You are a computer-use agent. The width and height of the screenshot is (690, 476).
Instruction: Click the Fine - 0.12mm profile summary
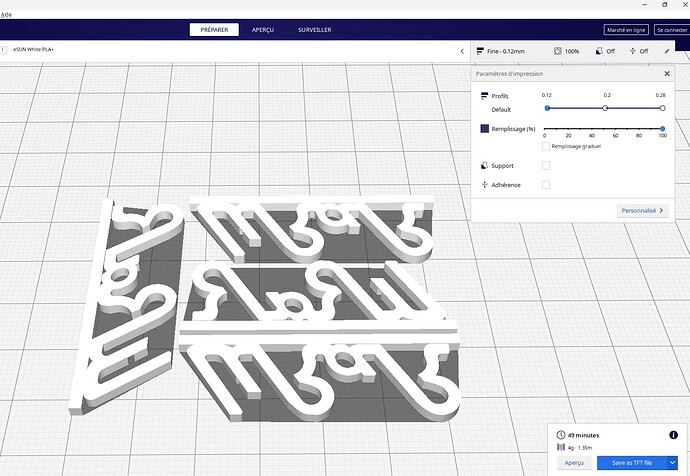coord(501,51)
